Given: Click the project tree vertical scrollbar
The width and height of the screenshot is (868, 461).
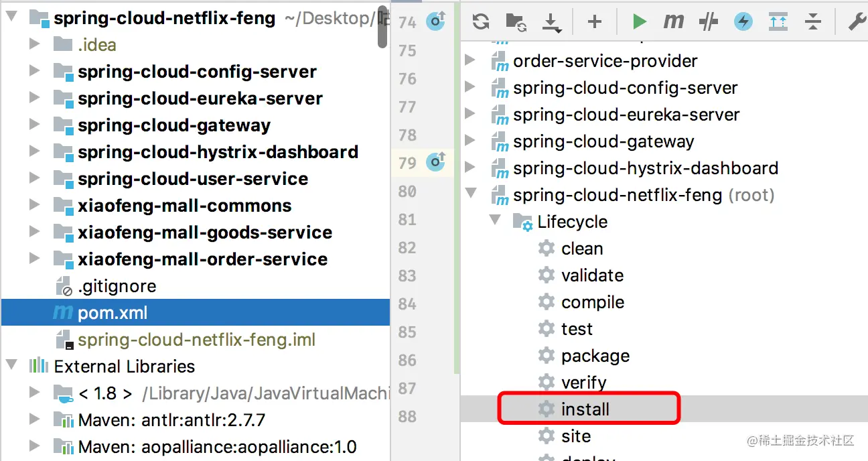Looking at the screenshot, I should 383,27.
